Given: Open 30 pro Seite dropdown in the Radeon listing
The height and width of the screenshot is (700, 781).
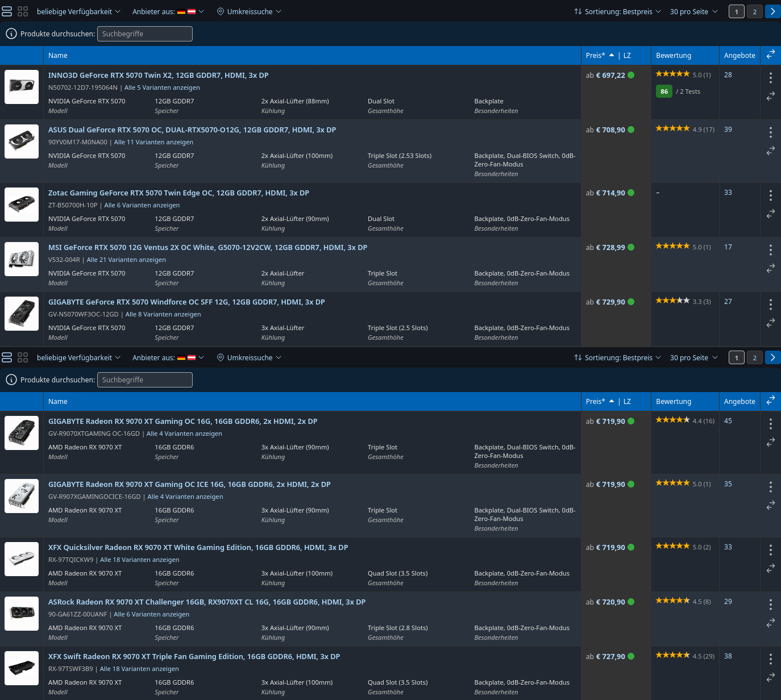Looking at the screenshot, I should click(x=693, y=357).
